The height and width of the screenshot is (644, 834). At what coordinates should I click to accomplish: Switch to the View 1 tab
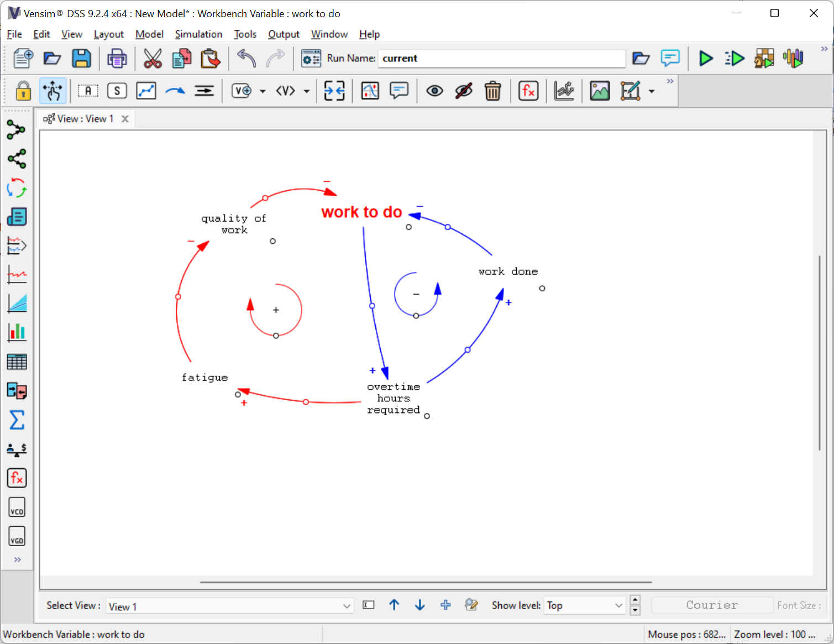click(85, 119)
